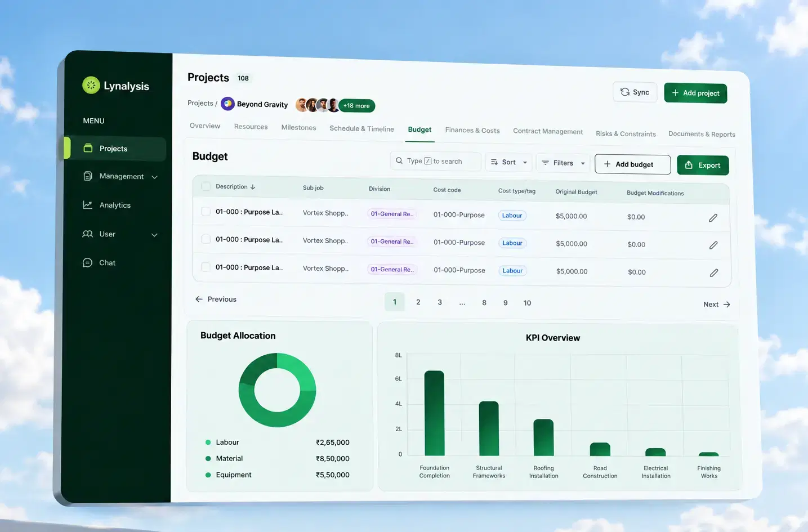Open the Filters dropdown
This screenshot has width=808, height=532.
563,163
